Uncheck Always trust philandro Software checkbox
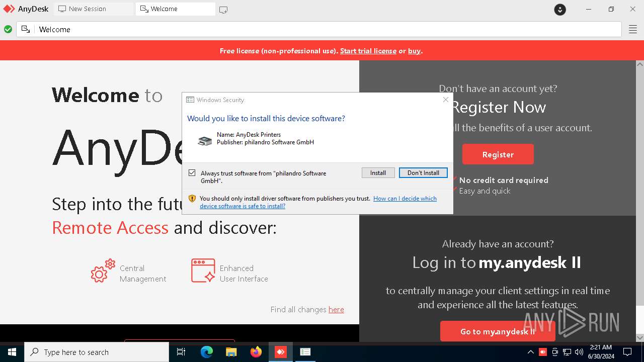 coord(192,173)
